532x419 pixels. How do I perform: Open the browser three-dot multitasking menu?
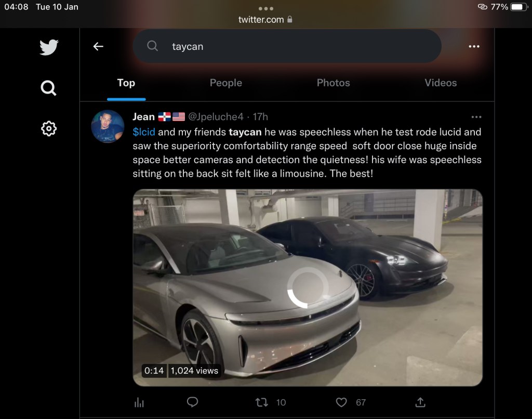point(265,8)
